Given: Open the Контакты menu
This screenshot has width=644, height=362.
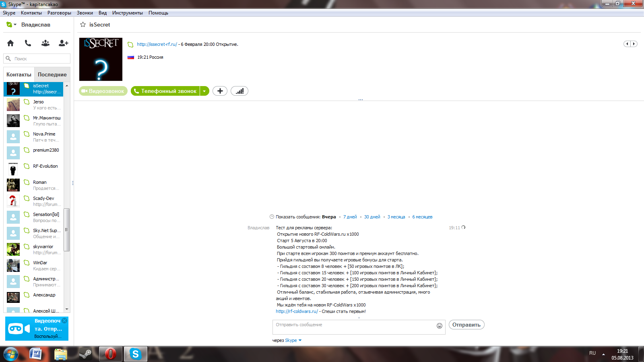Looking at the screenshot, I should pos(31,13).
